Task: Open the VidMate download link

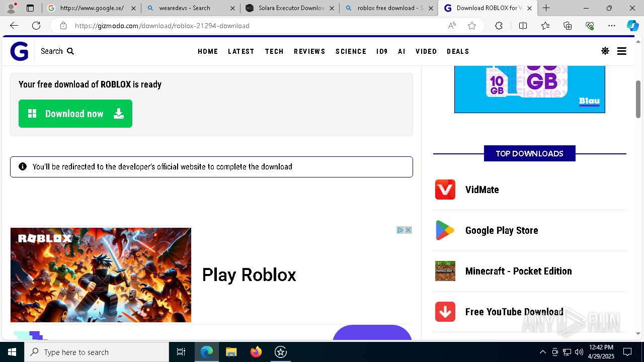Action: pyautogui.click(x=482, y=190)
